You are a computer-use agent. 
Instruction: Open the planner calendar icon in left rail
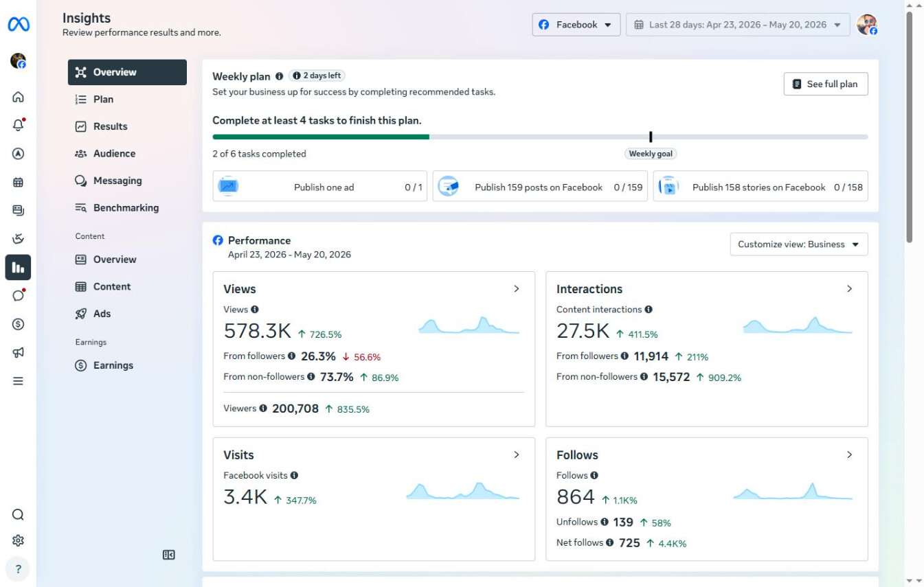[x=18, y=182]
